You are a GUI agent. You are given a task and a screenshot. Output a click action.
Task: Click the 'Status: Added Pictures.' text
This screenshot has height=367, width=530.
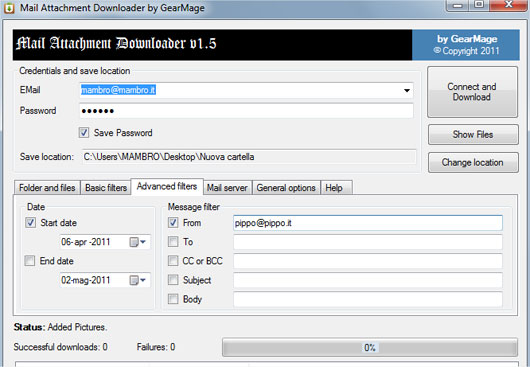point(60,327)
